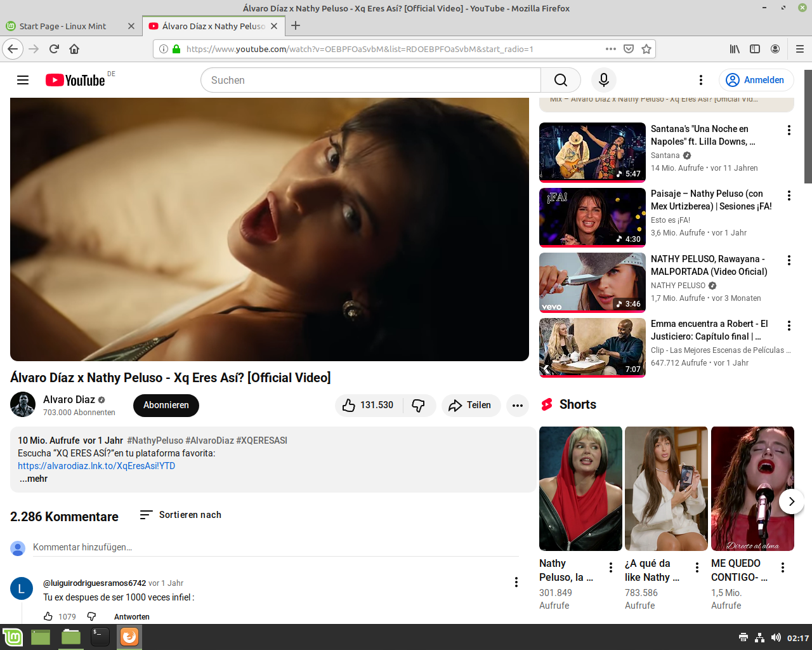
Task: Open Santana Una Noche en Napoles thumbnail
Action: tap(593, 152)
